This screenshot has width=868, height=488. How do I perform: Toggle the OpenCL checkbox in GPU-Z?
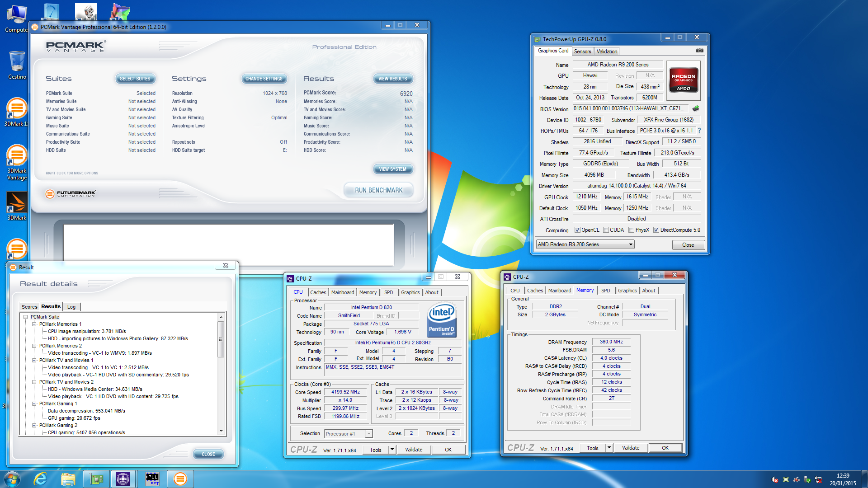[x=577, y=230]
